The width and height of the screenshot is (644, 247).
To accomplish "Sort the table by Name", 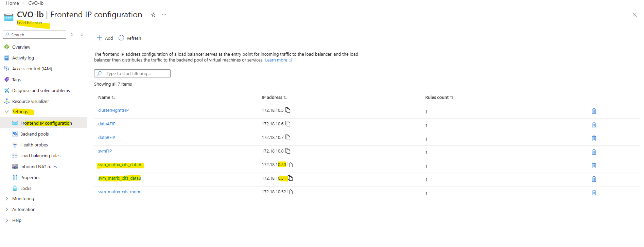I will 106,98.
